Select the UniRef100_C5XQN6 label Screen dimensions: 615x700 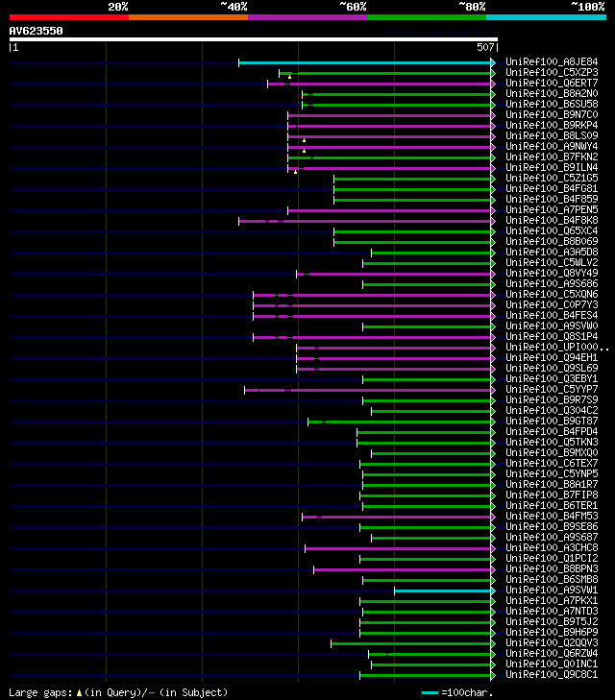(x=552, y=294)
